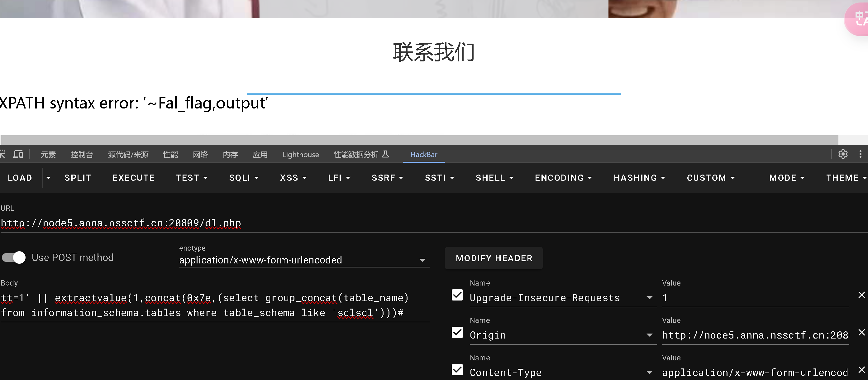Uncheck the Origin header checkbox
This screenshot has height=380, width=868.
click(457, 332)
